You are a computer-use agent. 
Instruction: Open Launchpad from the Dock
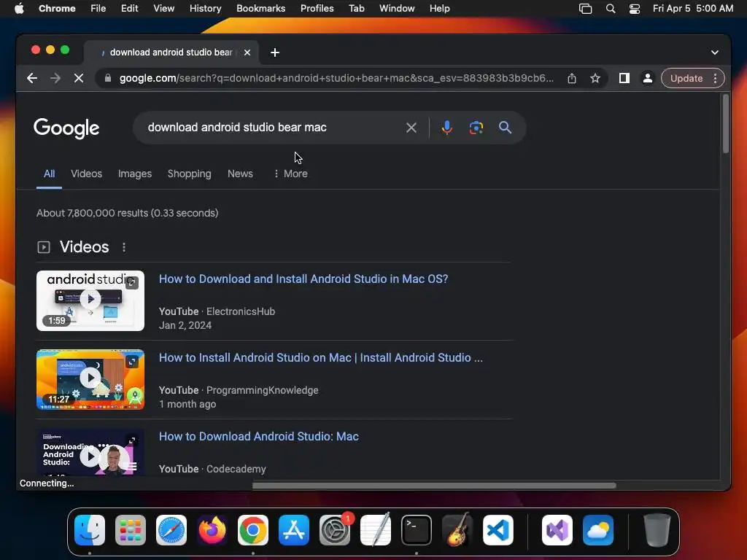click(x=131, y=530)
